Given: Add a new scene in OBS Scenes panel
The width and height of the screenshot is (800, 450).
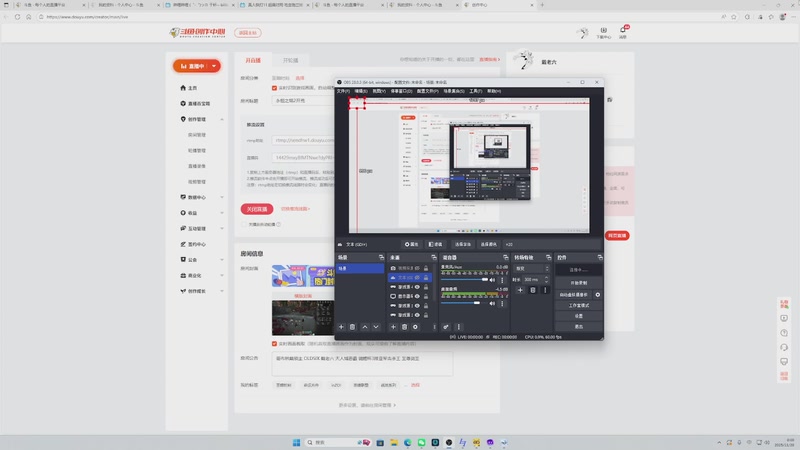Looking at the screenshot, I should coord(341,327).
